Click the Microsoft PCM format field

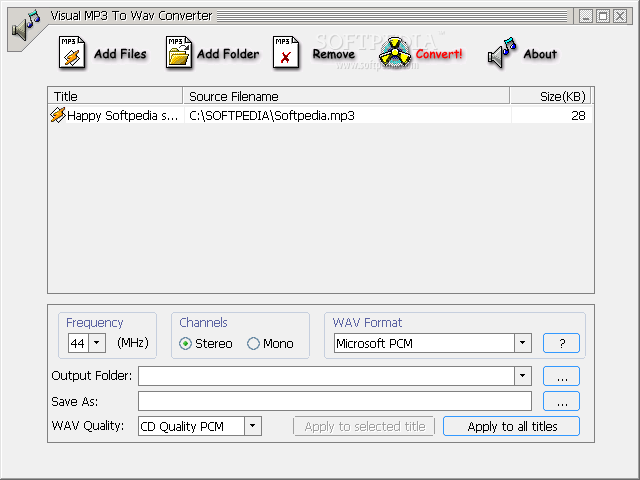point(424,343)
